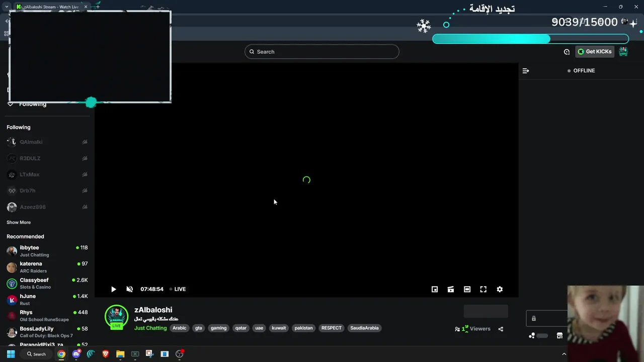The height and width of the screenshot is (362, 644).
Task: Open the shop icon under chat
Action: (x=559, y=336)
